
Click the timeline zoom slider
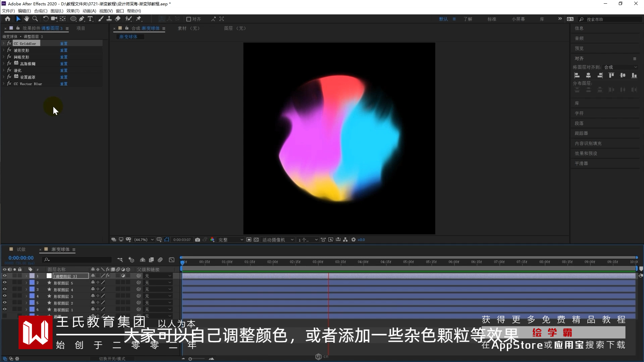pyautogui.click(x=190, y=359)
